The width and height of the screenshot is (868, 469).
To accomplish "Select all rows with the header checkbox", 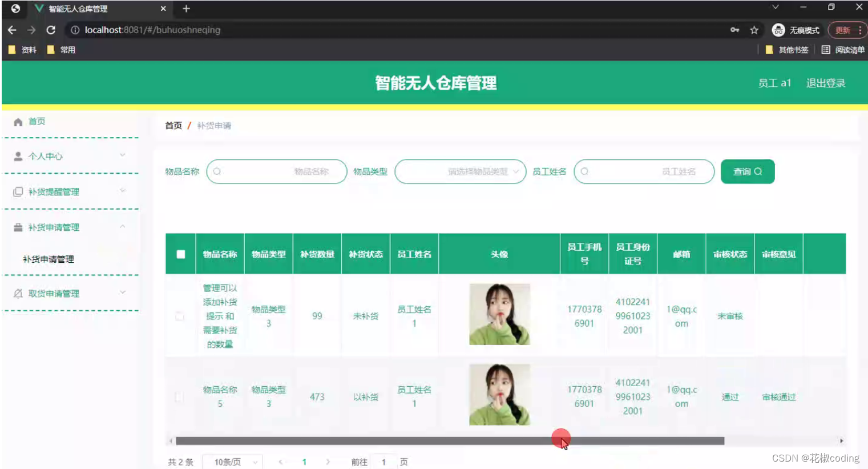I will tap(181, 254).
